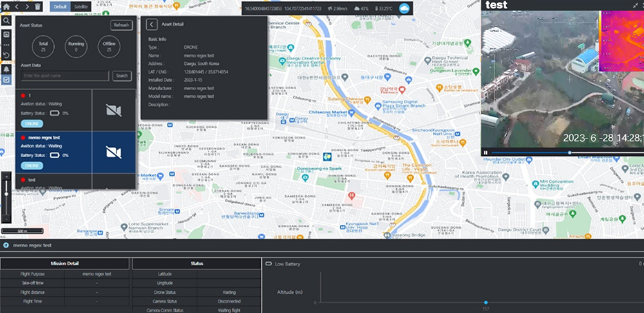The width and height of the screenshot is (644, 313).
Task: Click the forward chevron in top toolbar
Action: [x=27, y=6]
